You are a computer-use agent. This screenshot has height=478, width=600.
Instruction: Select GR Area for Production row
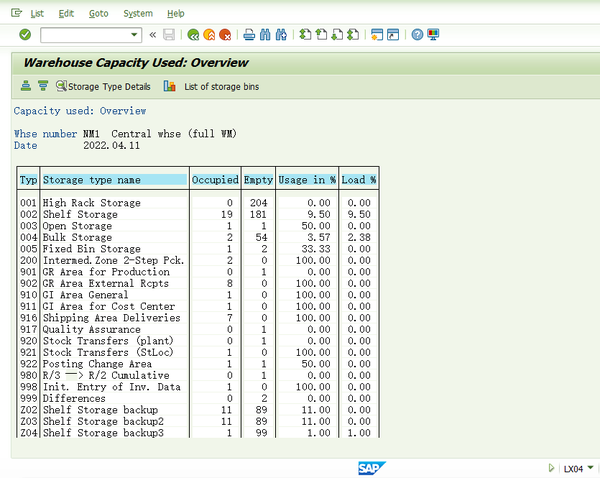coord(198,272)
